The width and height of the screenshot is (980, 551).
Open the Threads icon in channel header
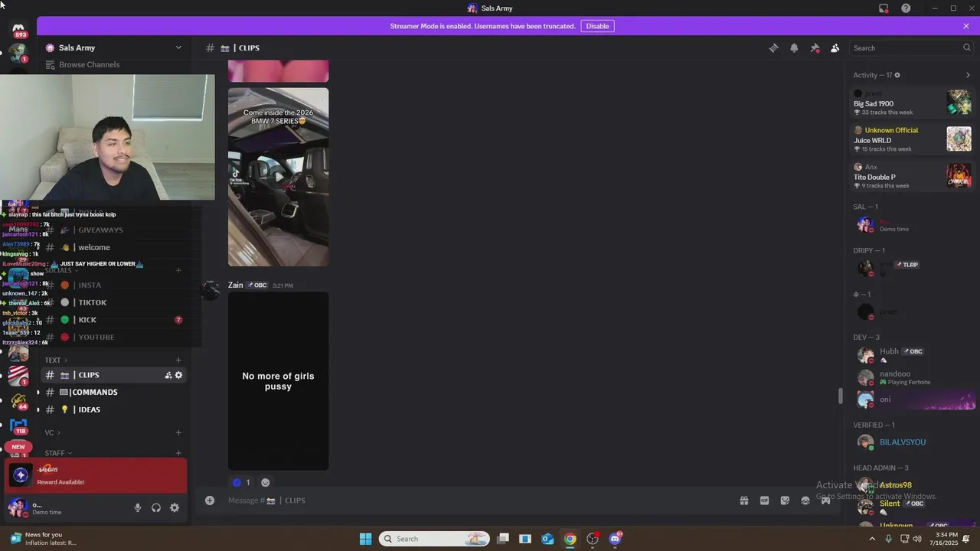(773, 47)
